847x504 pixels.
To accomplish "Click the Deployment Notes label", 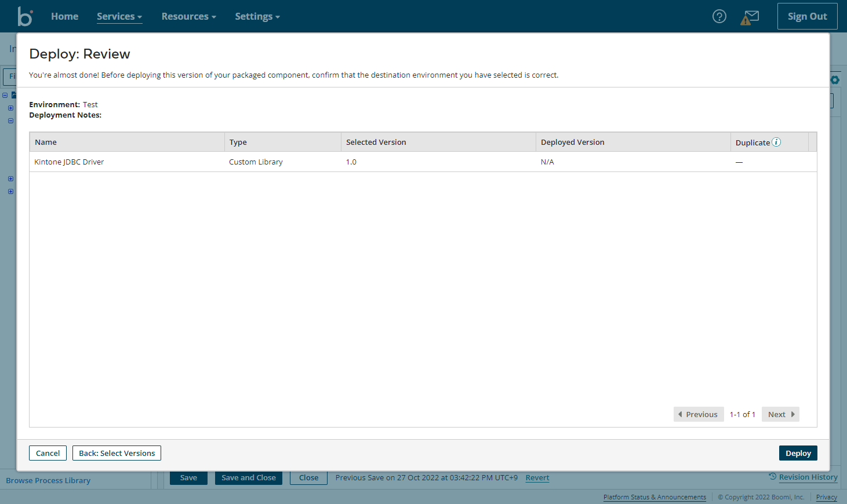I will (65, 115).
